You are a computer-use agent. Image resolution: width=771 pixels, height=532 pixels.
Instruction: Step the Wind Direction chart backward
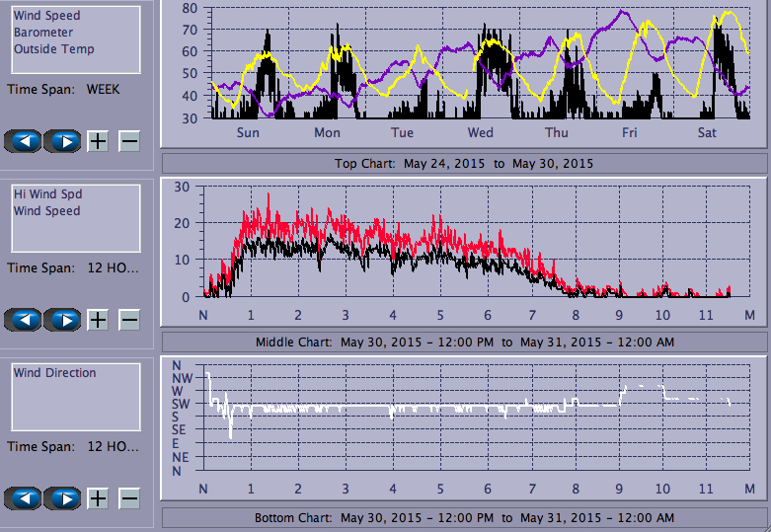coord(24,498)
